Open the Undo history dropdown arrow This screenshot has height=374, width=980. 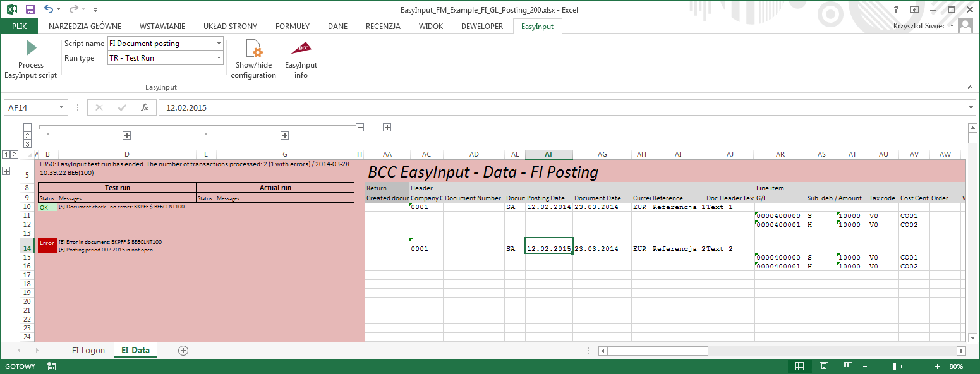(x=59, y=9)
